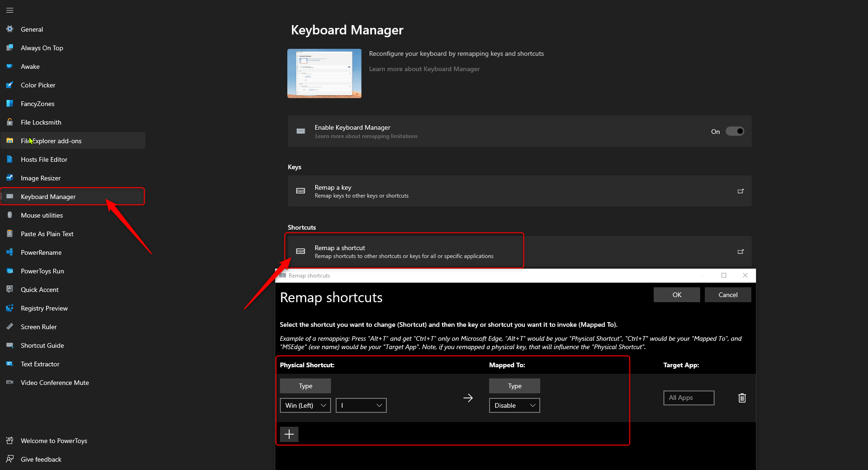Click Type button under Mapped To
The width and height of the screenshot is (868, 470).
click(x=515, y=386)
